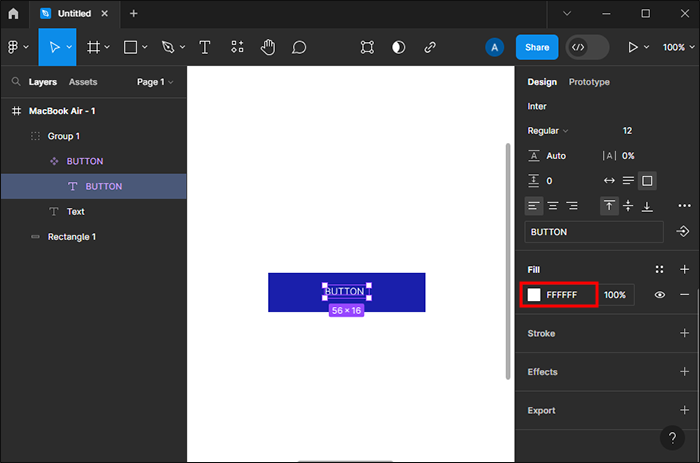Switch to the Prototype tab
Image resolution: width=700 pixels, height=463 pixels.
[x=589, y=82]
